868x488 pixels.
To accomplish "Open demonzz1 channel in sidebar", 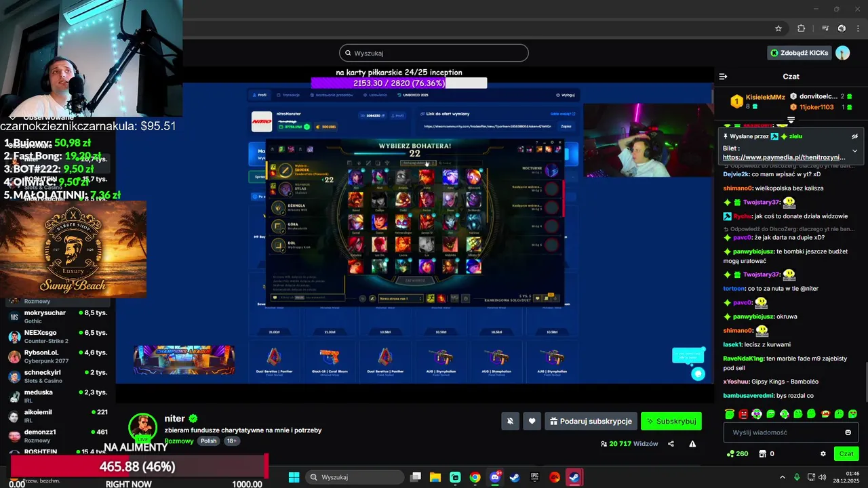I will (x=58, y=435).
